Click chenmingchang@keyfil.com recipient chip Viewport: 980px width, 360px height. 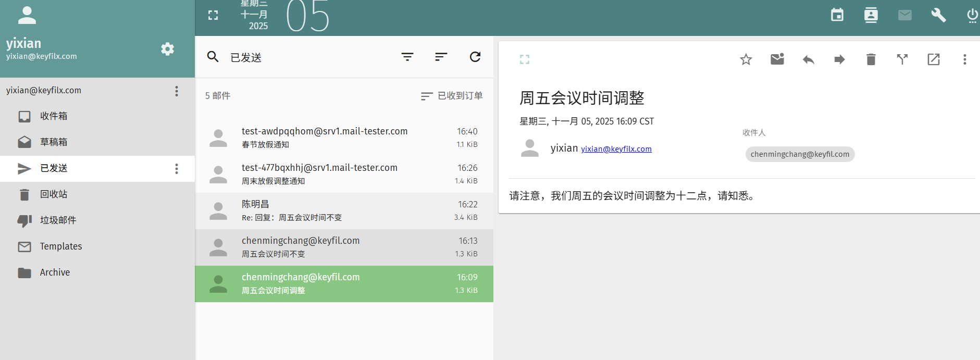pos(799,154)
